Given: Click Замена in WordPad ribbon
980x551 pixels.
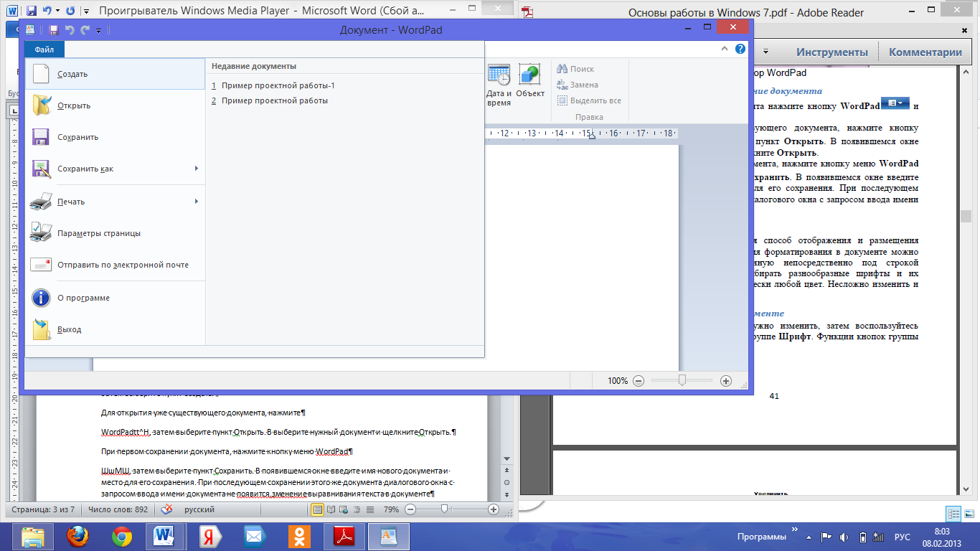Looking at the screenshot, I should [578, 85].
